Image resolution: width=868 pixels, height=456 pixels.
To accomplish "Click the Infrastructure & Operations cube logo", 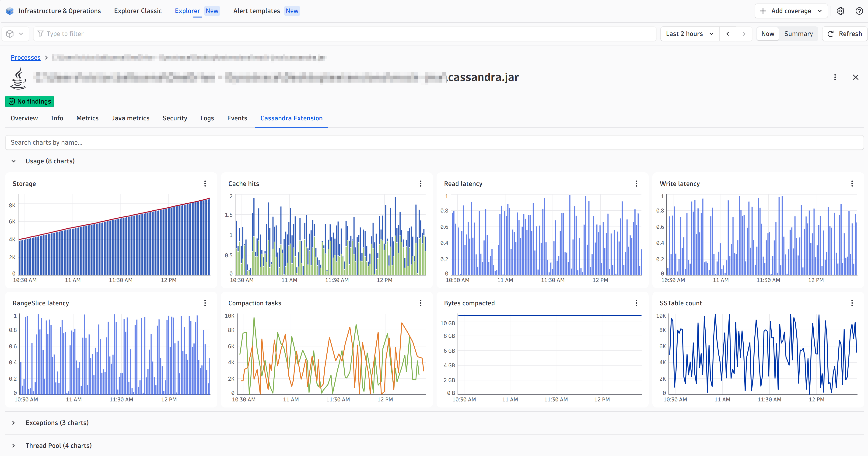I will tap(10, 11).
